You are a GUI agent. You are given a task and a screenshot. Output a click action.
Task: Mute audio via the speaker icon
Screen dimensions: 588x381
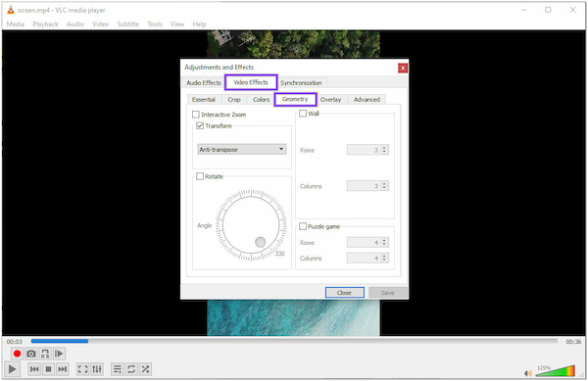click(x=528, y=373)
